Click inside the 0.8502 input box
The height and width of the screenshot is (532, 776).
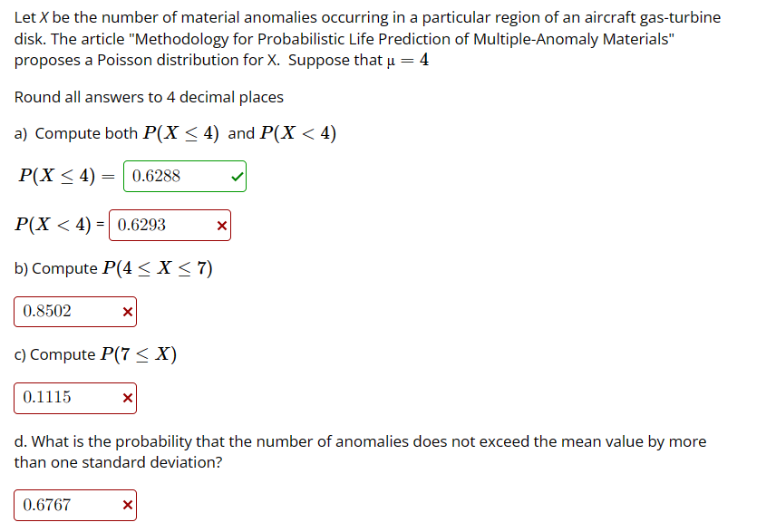coord(63,311)
